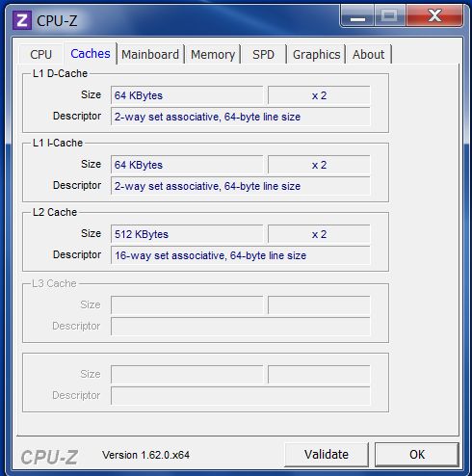The width and height of the screenshot is (472, 476).
Task: Click the L1 D-Cache x 2 count field
Action: 319,95
